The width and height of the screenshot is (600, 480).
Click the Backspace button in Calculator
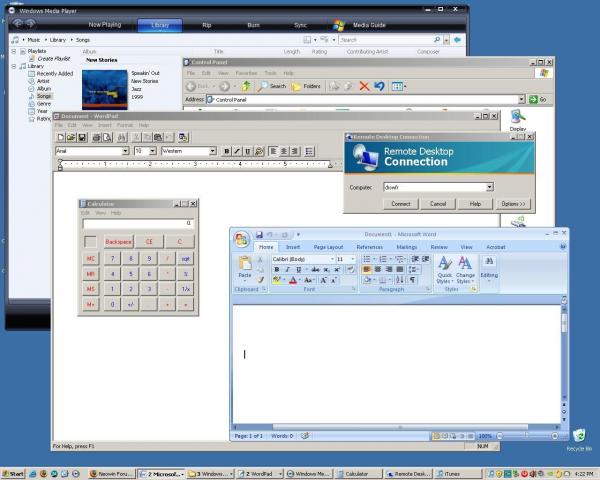(x=118, y=242)
